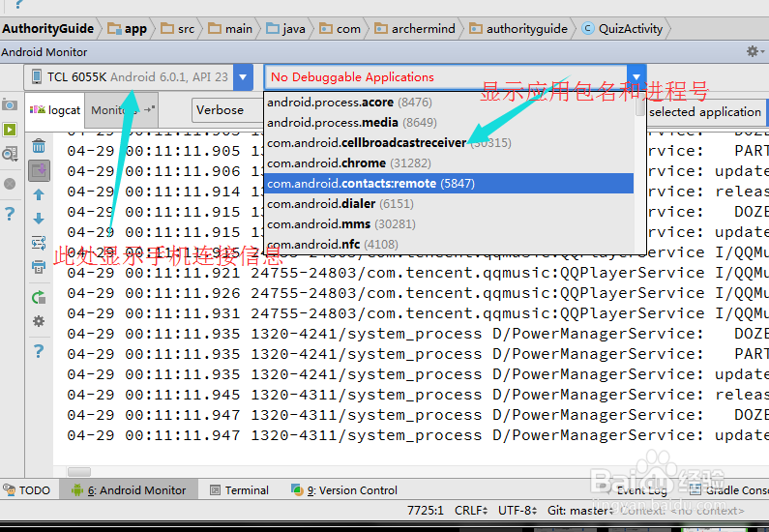
Task: Click log line timestamped 00:11:11.931
Action: [x=418, y=313]
